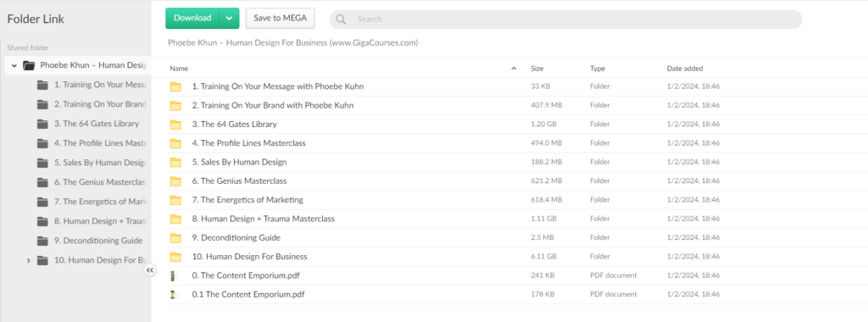Viewport: 868px width, 322px height.
Task: Click the PDF icon of 0. The Content Emporium.pdf
Action: 175,275
